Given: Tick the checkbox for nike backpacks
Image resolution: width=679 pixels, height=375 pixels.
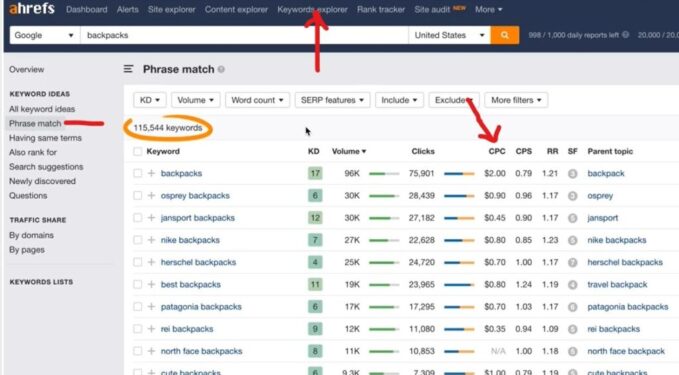Looking at the screenshot, I should click(x=137, y=240).
